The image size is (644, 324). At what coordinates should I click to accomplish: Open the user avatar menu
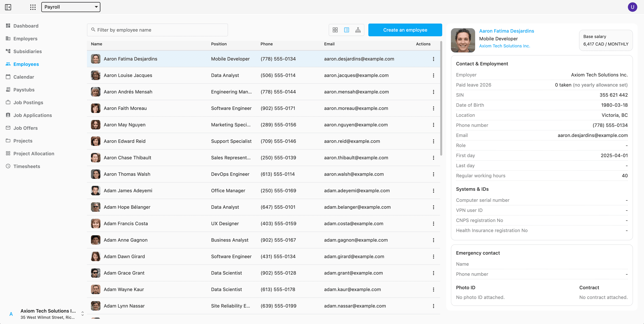pos(632,7)
